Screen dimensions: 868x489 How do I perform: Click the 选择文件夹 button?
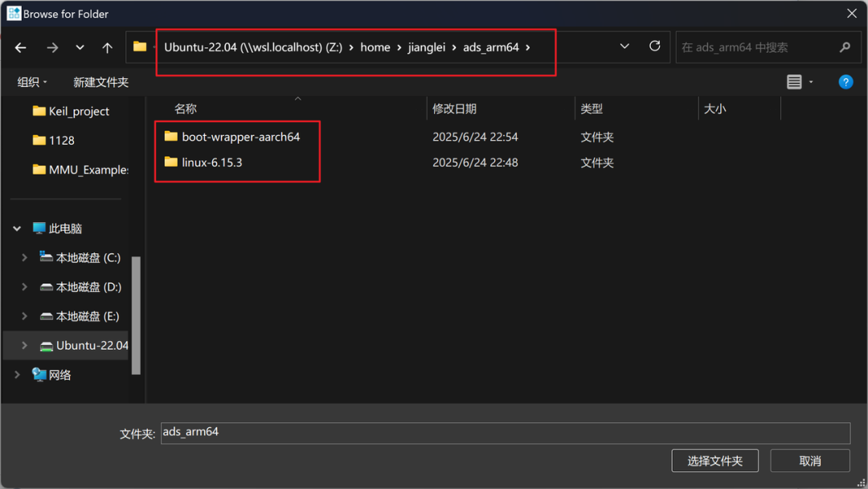714,461
